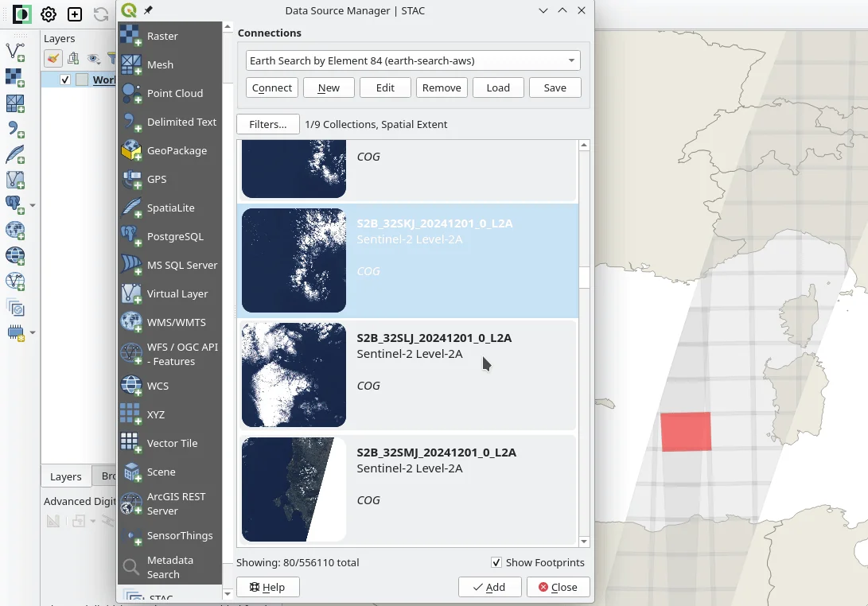Open the WMS/WMTS source section

[x=176, y=323]
